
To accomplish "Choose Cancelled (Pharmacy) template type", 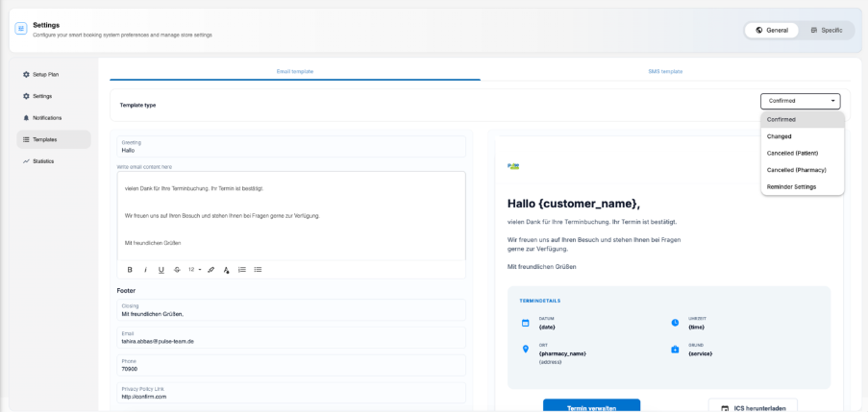I will [802, 170].
